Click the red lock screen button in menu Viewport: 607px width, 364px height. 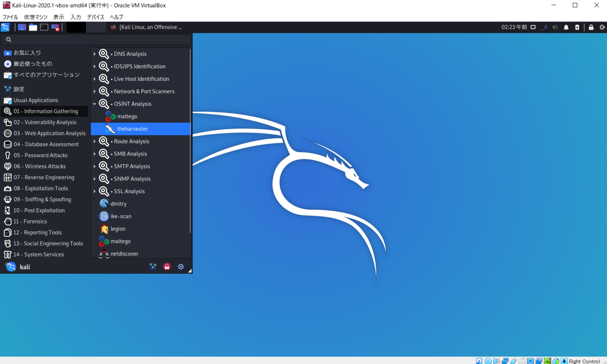pos(167,266)
